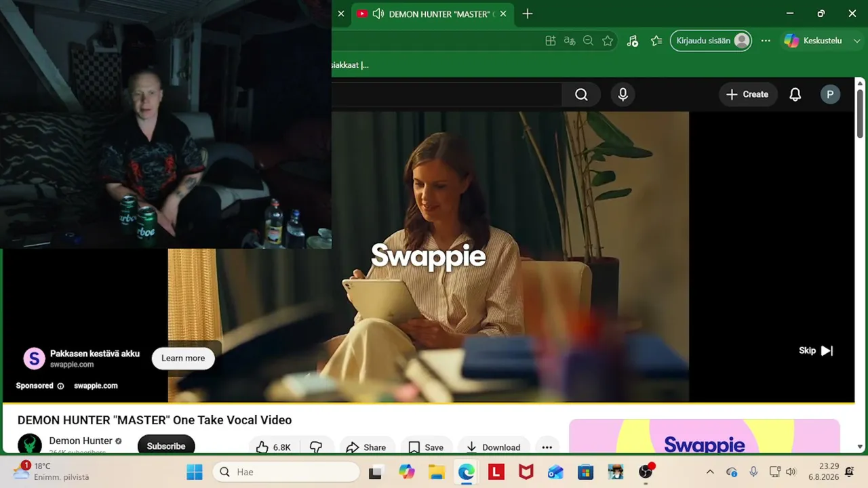This screenshot has width=868, height=488.
Task: Open the Learn more ad link
Action: tap(183, 359)
